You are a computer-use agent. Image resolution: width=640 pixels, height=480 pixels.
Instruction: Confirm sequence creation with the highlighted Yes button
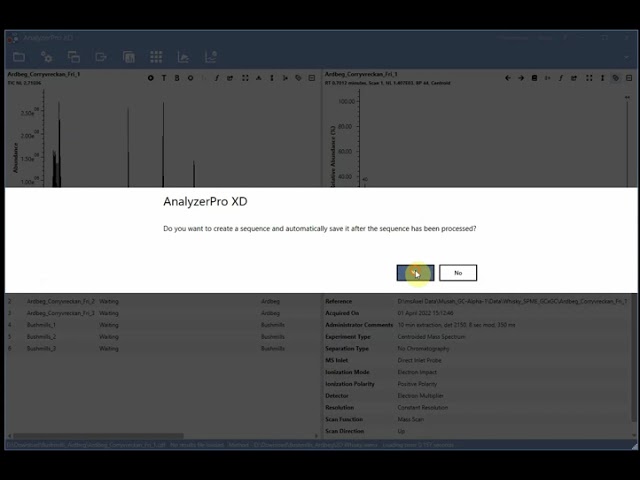pyautogui.click(x=415, y=273)
